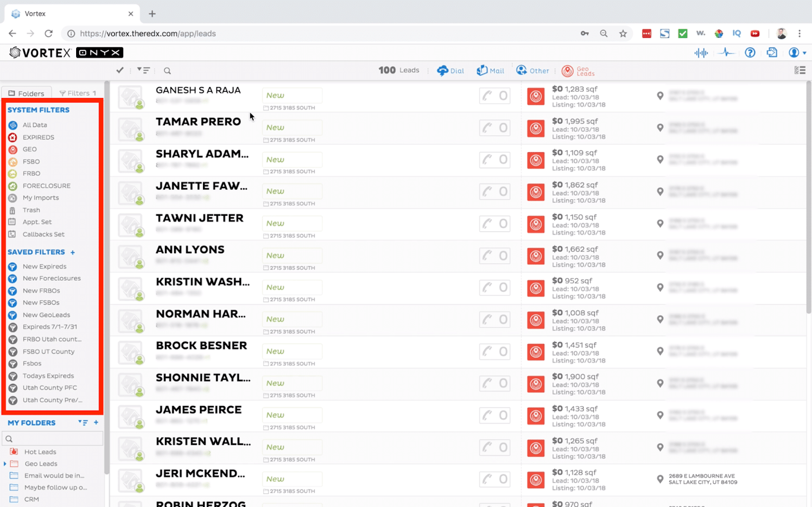
Task: Add a new Saved Filter with the plus button
Action: [72, 252]
